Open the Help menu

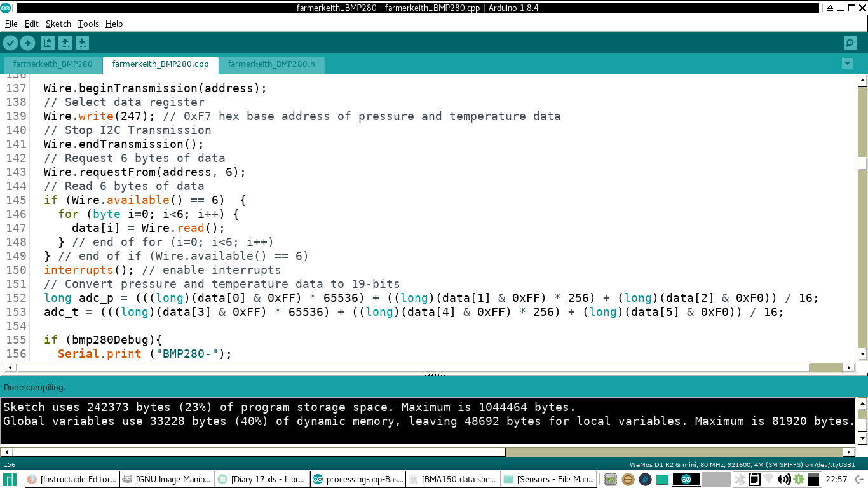coord(114,24)
